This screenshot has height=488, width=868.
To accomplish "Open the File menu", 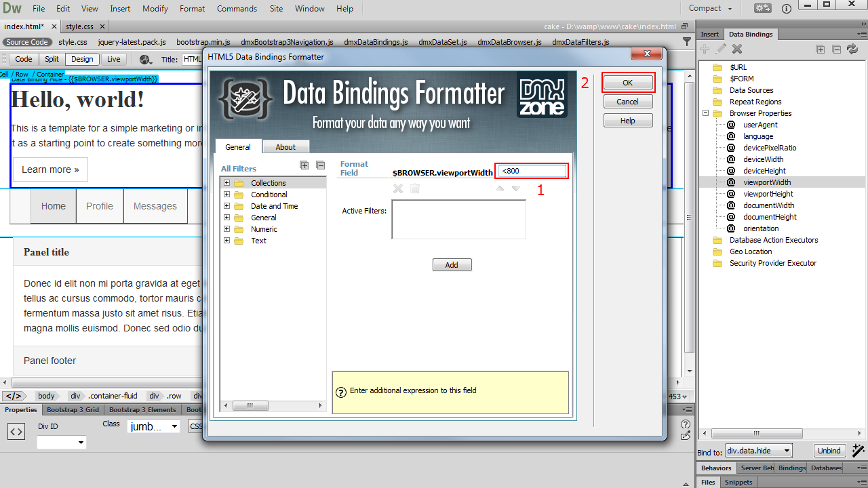I will pos(39,9).
